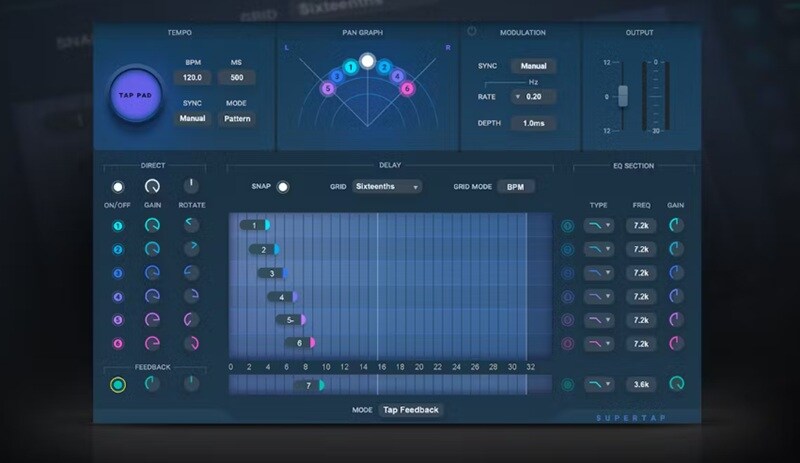Click tap 4 EQ gain knob
This screenshot has width=800, height=463.
[676, 296]
